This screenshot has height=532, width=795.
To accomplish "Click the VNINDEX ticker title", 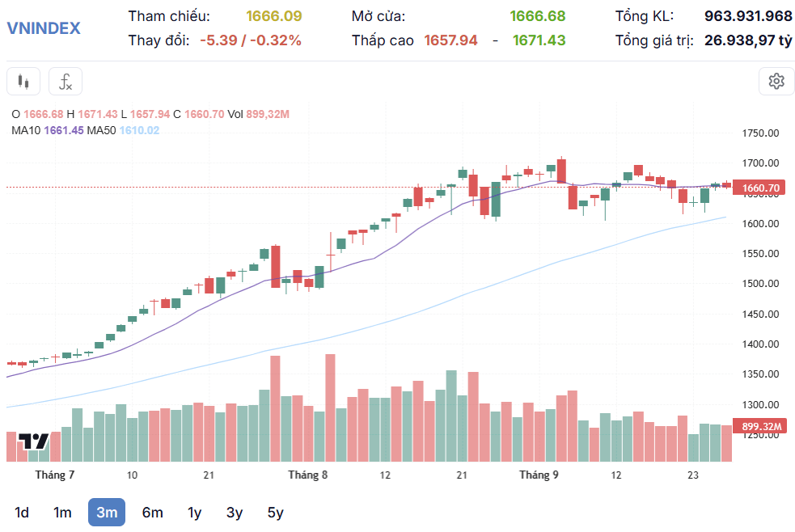I will pos(44,27).
